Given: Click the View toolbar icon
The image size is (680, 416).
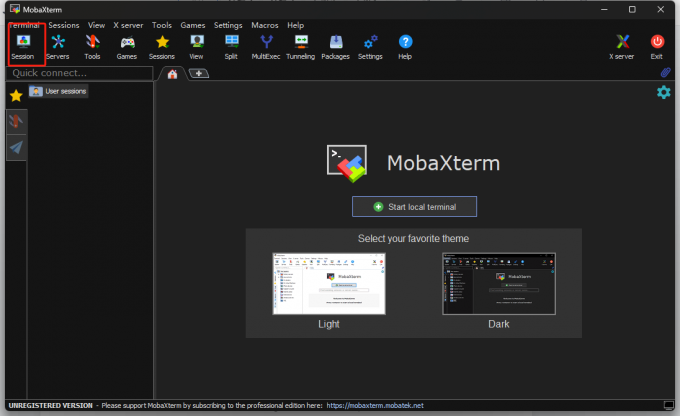Looking at the screenshot, I should point(196,46).
